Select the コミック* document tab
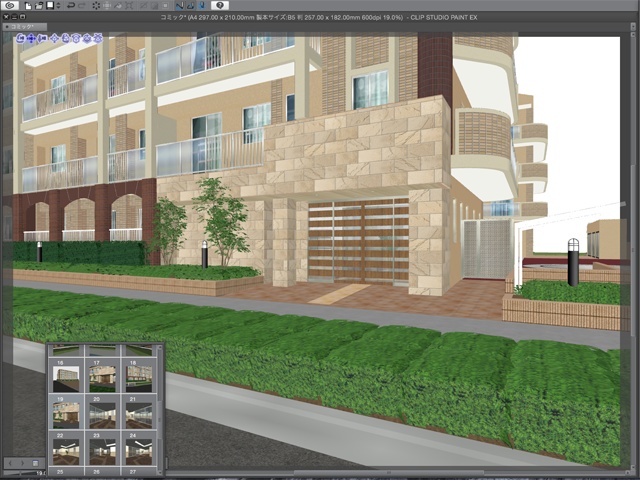The image size is (640, 480). 24,27
